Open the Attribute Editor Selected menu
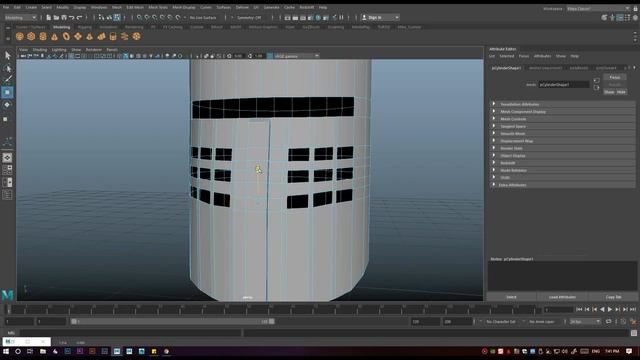This screenshot has width=640, height=360. (x=507, y=56)
